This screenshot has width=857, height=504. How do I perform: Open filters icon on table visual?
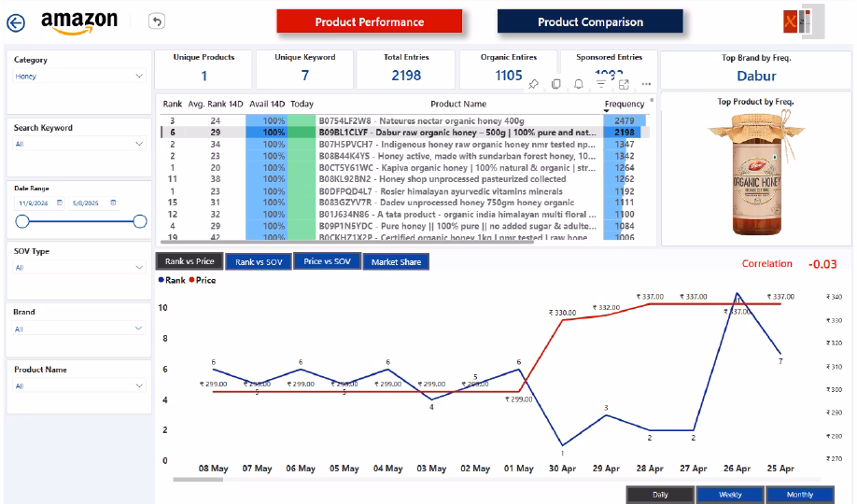click(x=600, y=84)
